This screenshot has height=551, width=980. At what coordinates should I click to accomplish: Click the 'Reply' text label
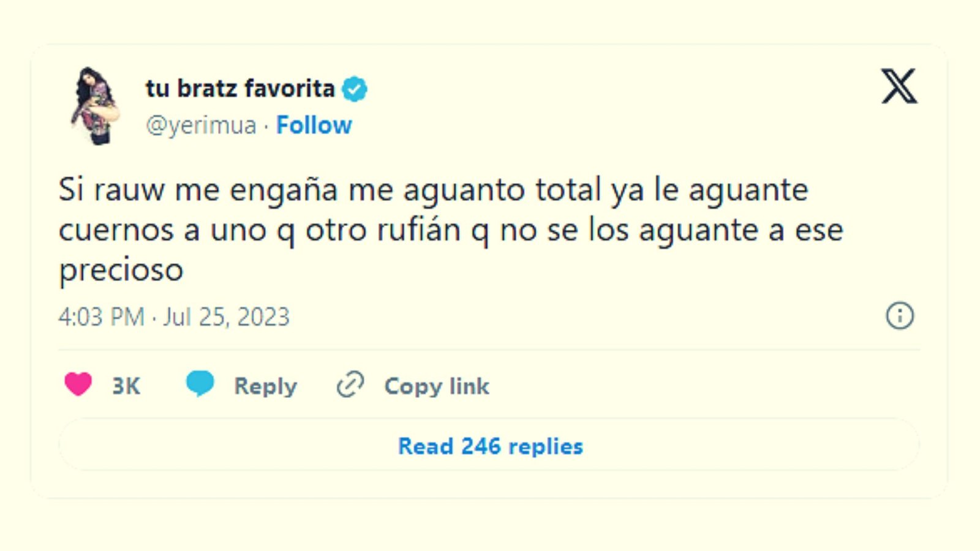point(265,386)
